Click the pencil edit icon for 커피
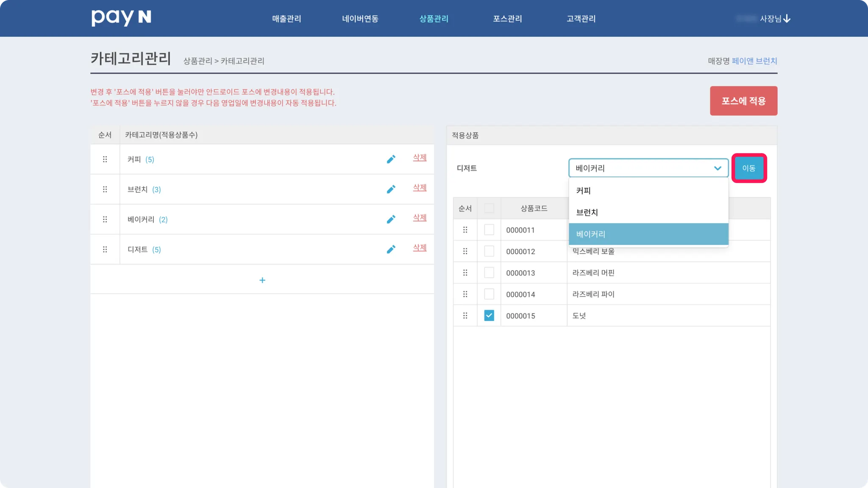The image size is (868, 488). click(x=391, y=159)
